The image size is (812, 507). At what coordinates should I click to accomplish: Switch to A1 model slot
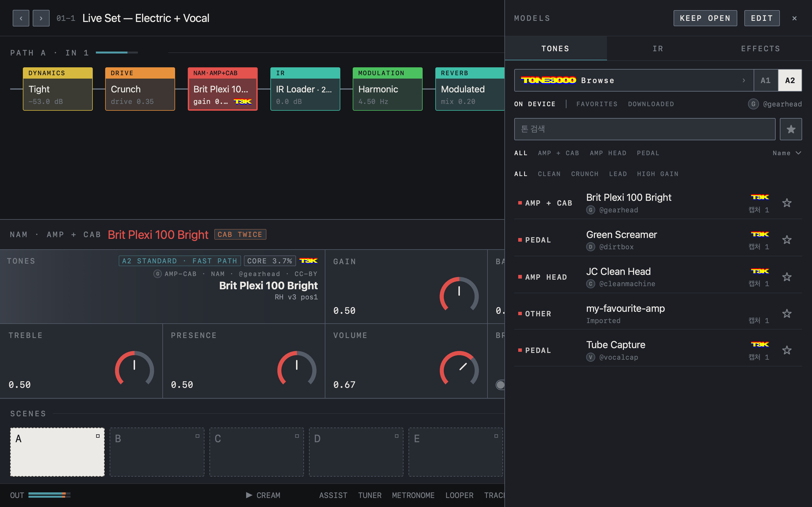[x=765, y=81]
